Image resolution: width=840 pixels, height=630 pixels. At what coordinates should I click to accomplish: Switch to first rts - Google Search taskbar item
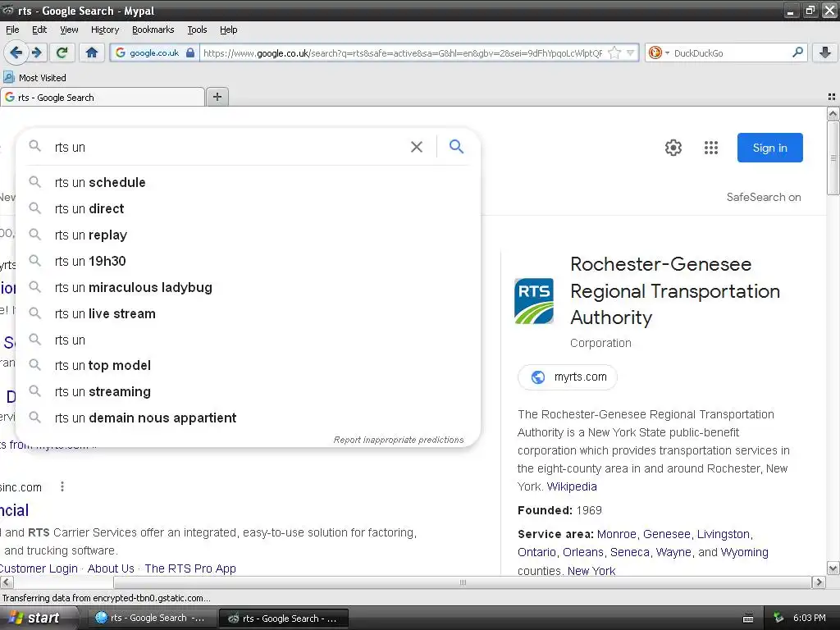[x=150, y=618]
